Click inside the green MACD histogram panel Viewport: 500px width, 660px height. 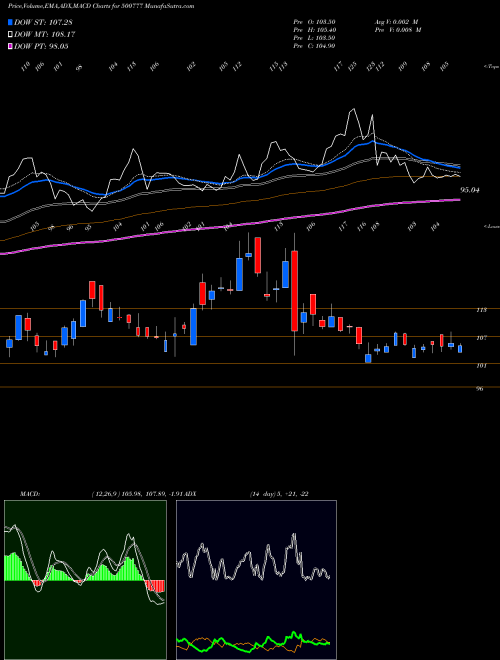(85, 580)
